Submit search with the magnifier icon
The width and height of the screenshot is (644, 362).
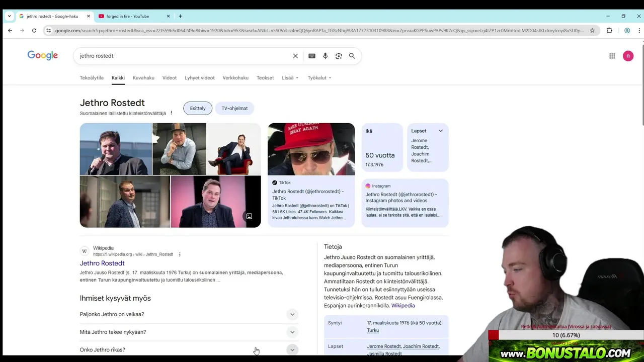(352, 56)
